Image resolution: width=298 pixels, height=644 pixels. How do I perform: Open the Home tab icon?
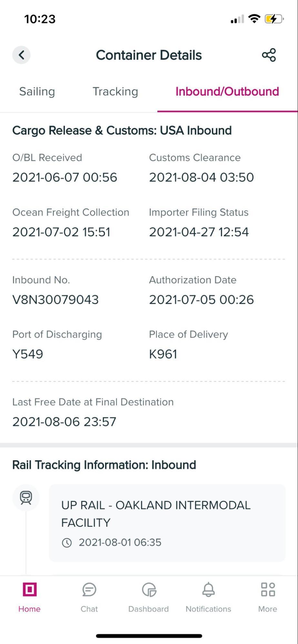point(29,590)
